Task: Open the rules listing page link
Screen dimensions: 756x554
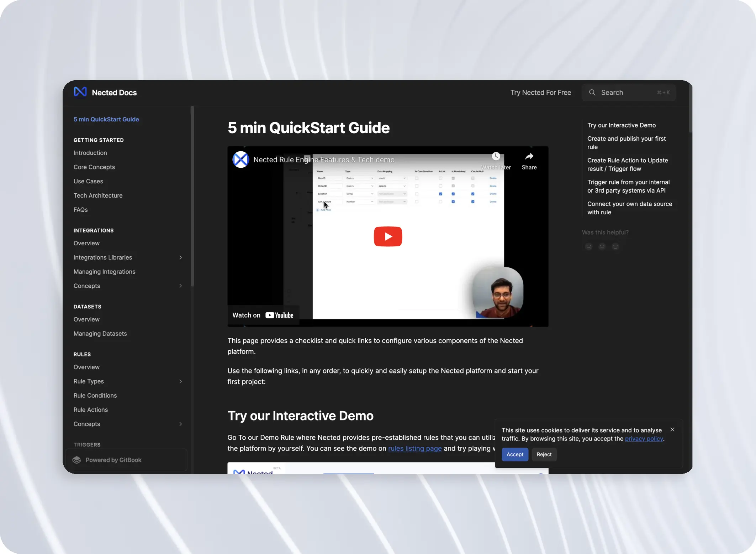Action: point(414,449)
